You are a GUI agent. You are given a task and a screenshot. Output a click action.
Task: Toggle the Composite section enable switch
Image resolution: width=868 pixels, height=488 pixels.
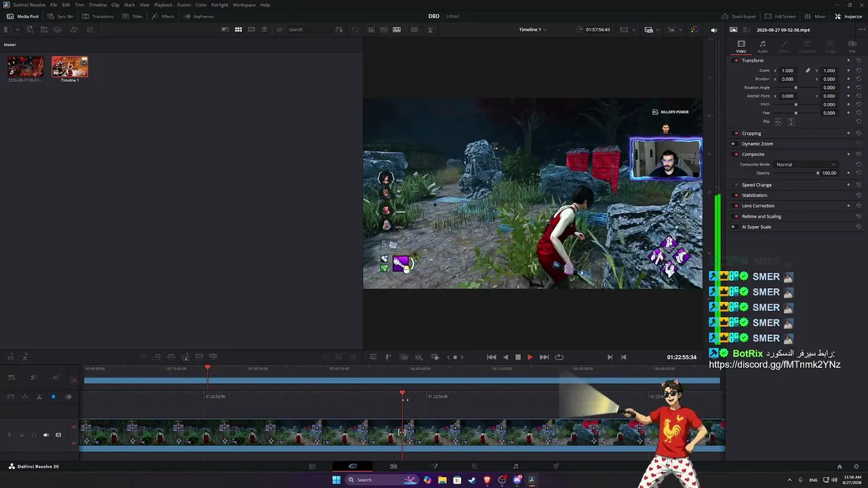pos(736,155)
